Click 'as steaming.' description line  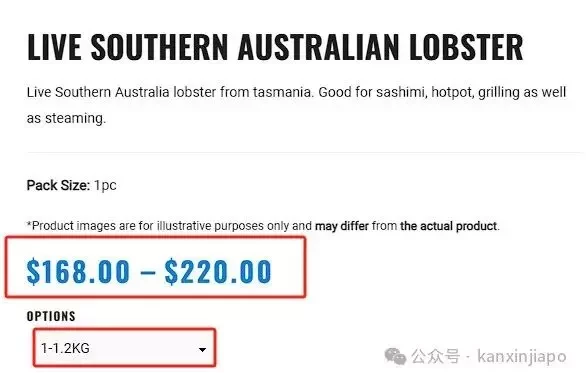coord(67,118)
